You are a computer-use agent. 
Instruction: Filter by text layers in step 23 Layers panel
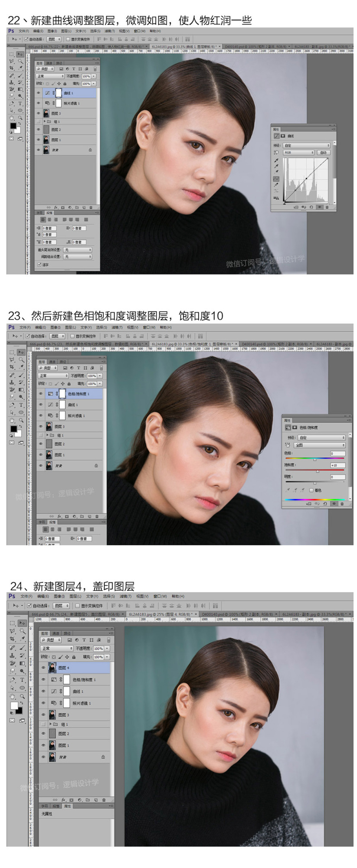click(x=78, y=368)
